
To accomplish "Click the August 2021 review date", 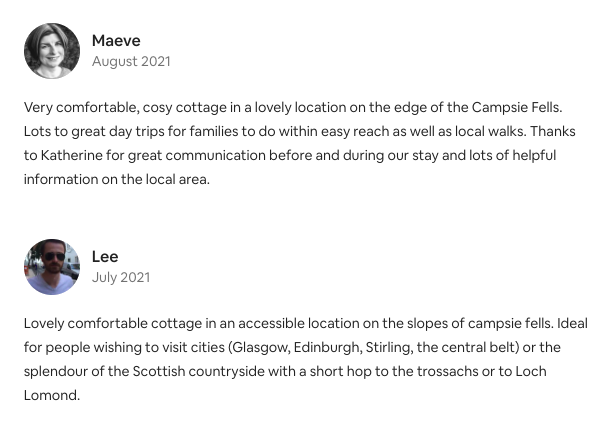I will click(131, 61).
